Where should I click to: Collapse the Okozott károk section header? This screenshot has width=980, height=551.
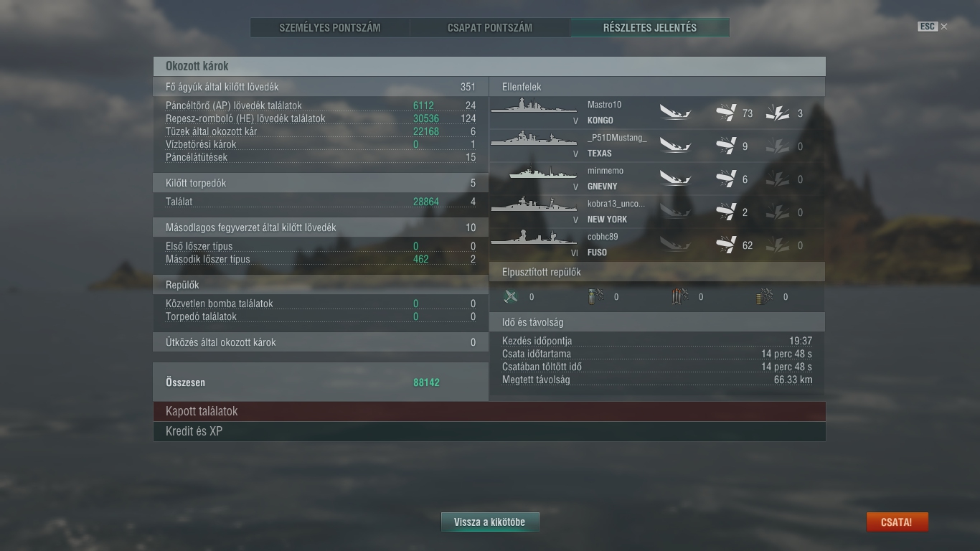pos(489,66)
